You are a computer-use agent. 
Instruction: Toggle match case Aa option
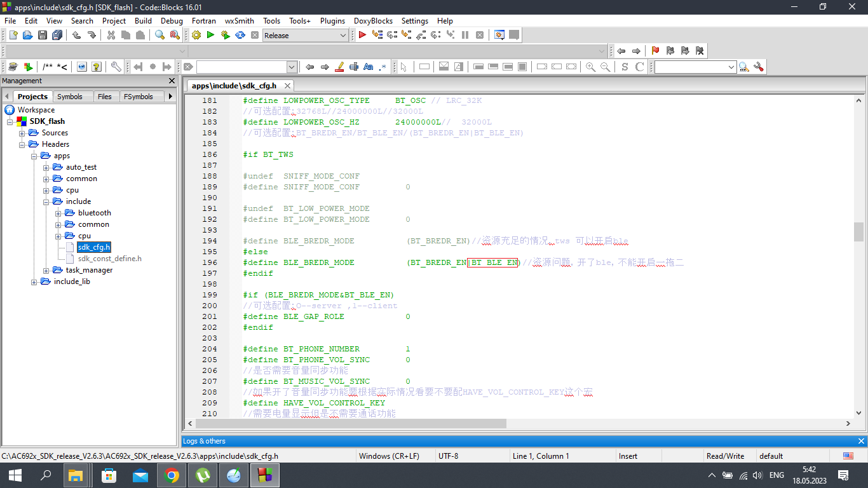point(368,67)
